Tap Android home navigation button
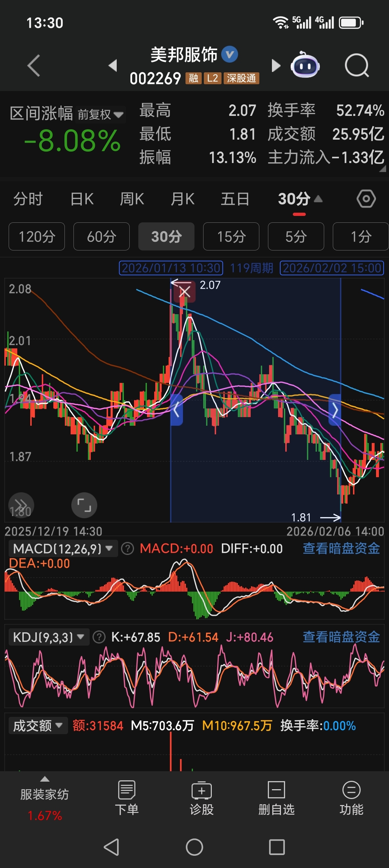The width and height of the screenshot is (389, 868). 194,847
